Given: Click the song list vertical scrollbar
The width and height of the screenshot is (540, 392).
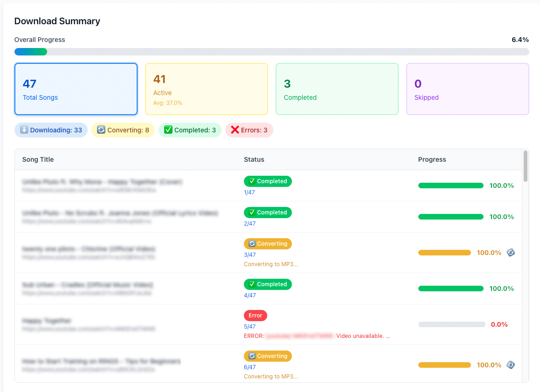Looking at the screenshot, I should pyautogui.click(x=526, y=165).
